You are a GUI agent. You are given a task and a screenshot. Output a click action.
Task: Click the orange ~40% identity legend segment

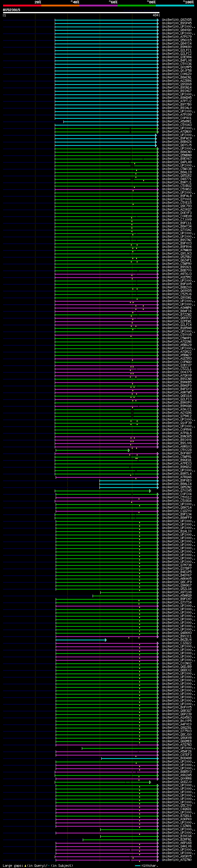[x=60, y=6]
